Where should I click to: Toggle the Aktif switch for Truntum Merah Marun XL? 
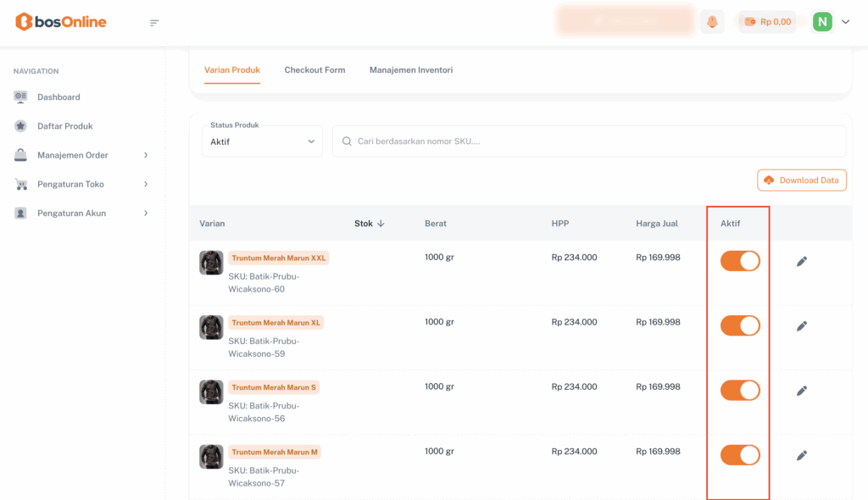pos(740,325)
